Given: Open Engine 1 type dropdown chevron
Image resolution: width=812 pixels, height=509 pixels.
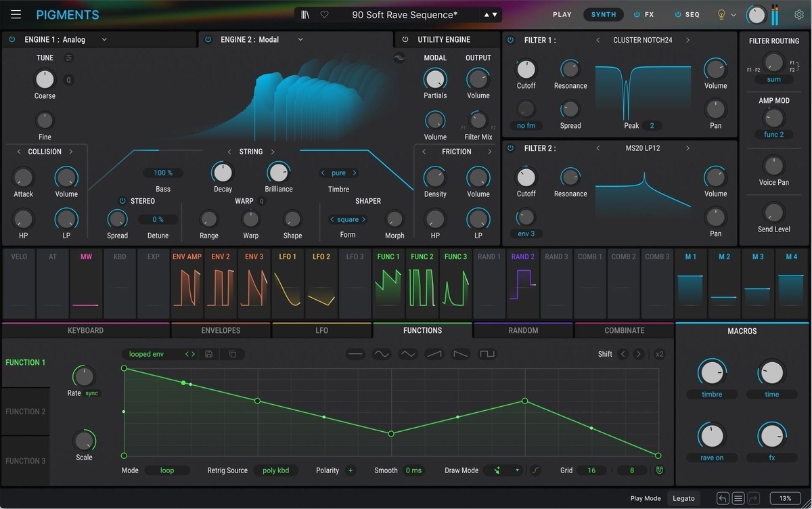Looking at the screenshot, I should (x=104, y=40).
